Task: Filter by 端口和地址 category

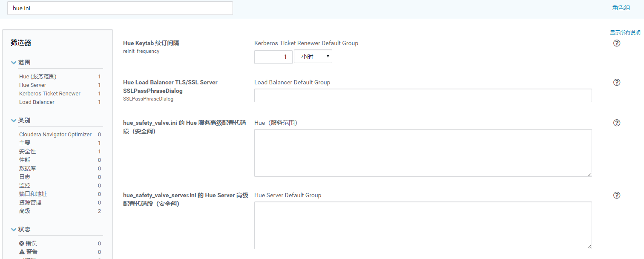Action: pyautogui.click(x=33, y=194)
